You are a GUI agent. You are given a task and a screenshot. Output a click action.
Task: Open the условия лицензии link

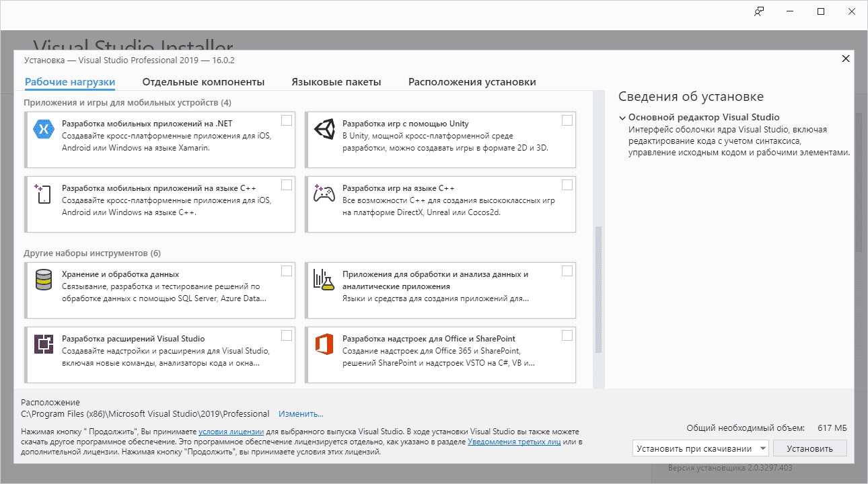click(231, 432)
